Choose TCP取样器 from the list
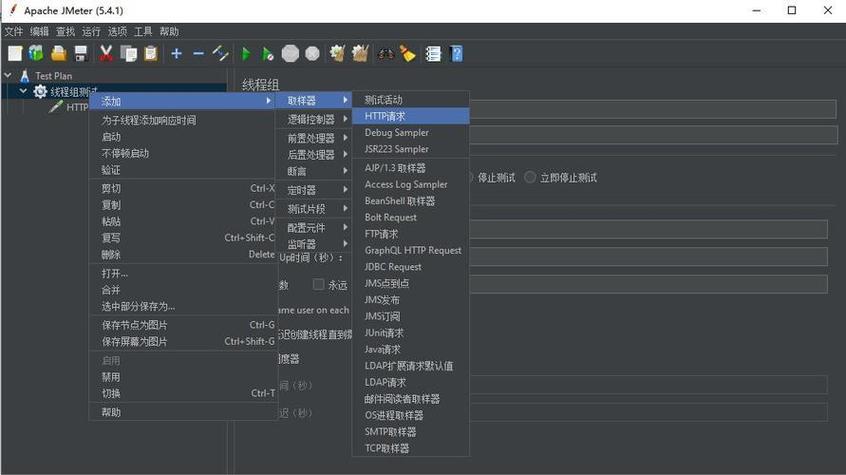Image resolution: width=846 pixels, height=475 pixels. click(x=411, y=448)
